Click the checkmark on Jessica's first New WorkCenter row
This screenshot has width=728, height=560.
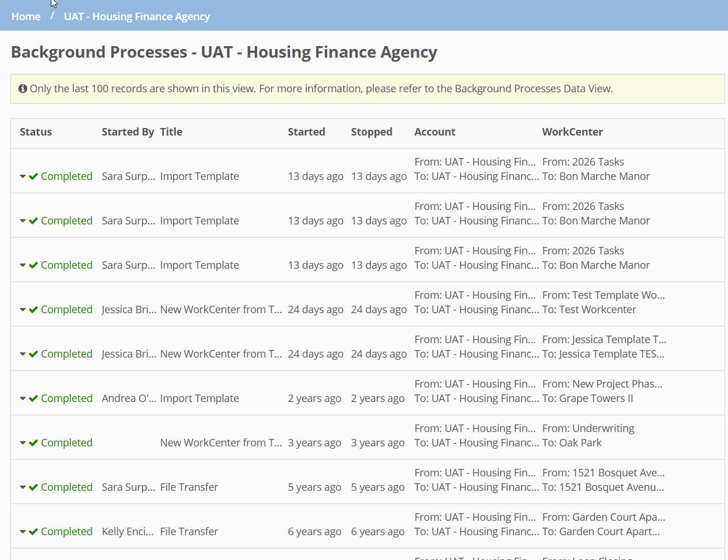pyautogui.click(x=33, y=310)
